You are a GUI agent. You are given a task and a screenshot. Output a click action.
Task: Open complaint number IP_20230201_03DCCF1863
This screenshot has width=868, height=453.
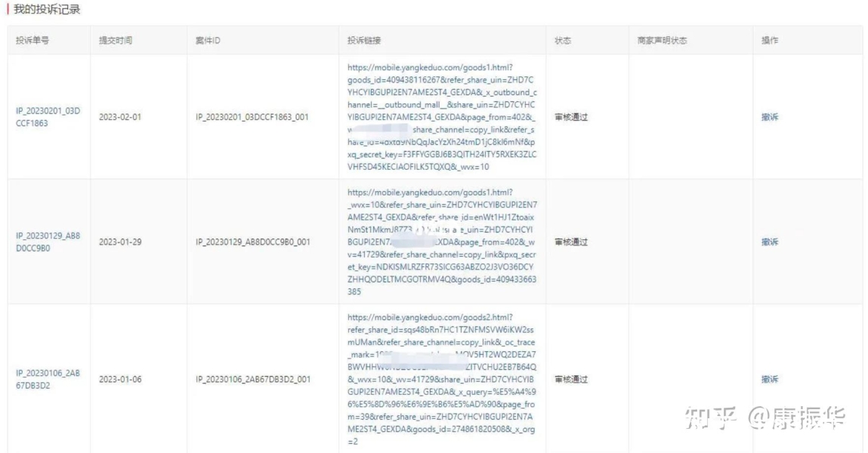48,117
